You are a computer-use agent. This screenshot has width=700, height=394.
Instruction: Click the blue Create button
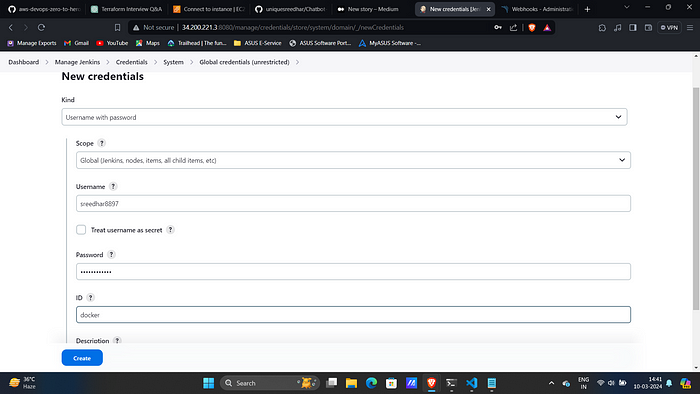point(82,358)
